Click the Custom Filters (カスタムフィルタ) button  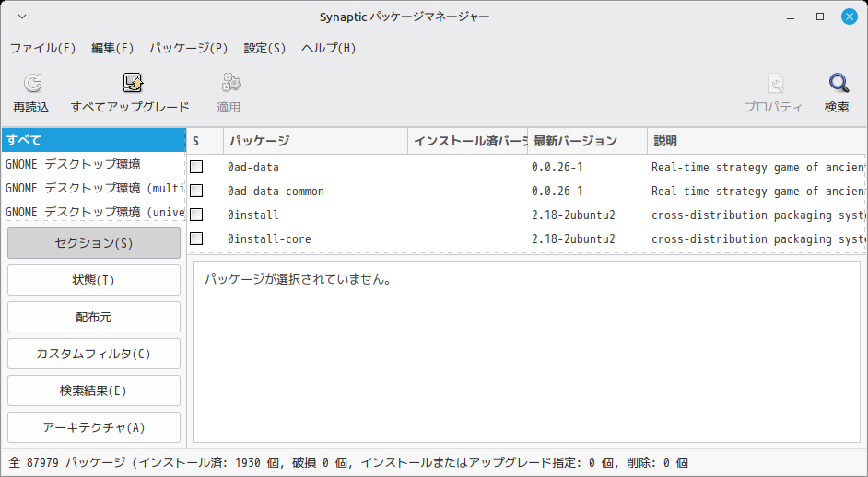click(x=94, y=354)
